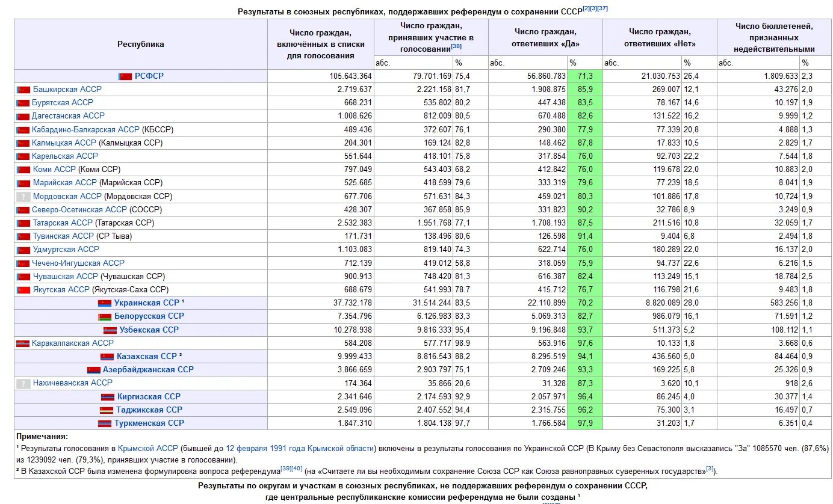
Task: Click flag icon beside Марийская АССР
Action: click(x=23, y=183)
